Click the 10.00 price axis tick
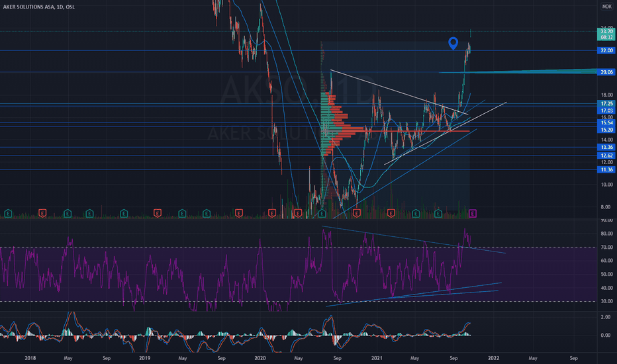 pos(607,185)
